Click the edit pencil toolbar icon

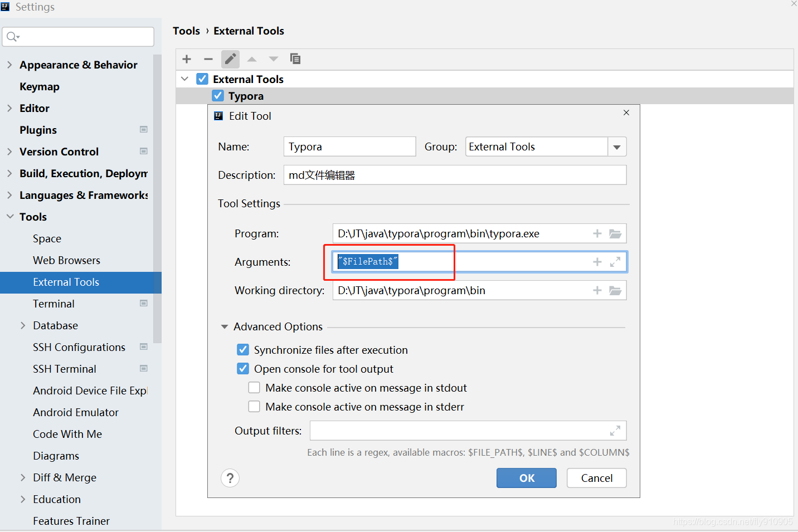tap(230, 59)
